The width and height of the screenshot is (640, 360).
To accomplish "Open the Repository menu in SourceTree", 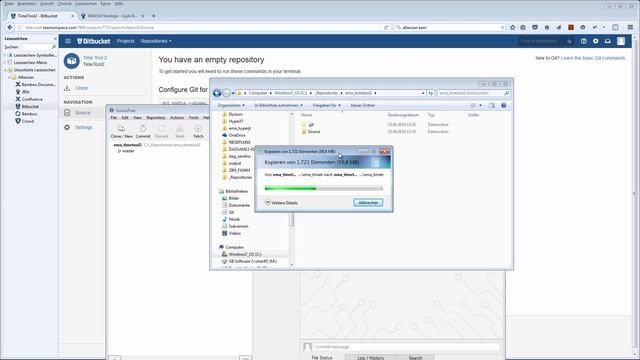I will [156, 118].
